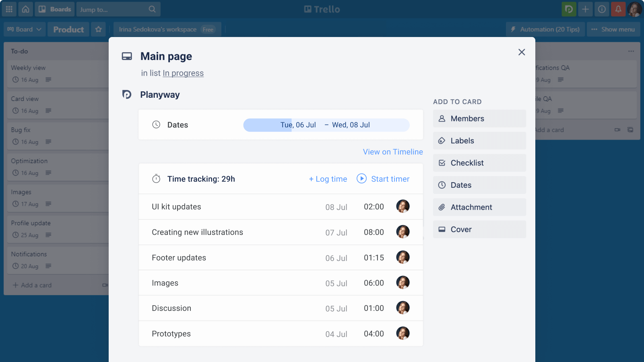Open the Board view switcher dropdown

pyautogui.click(x=24, y=29)
